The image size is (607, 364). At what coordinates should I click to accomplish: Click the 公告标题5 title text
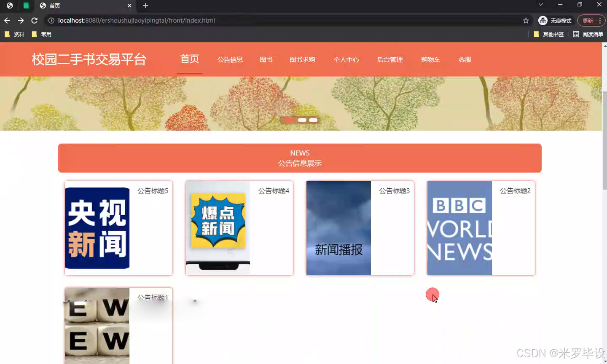point(153,191)
